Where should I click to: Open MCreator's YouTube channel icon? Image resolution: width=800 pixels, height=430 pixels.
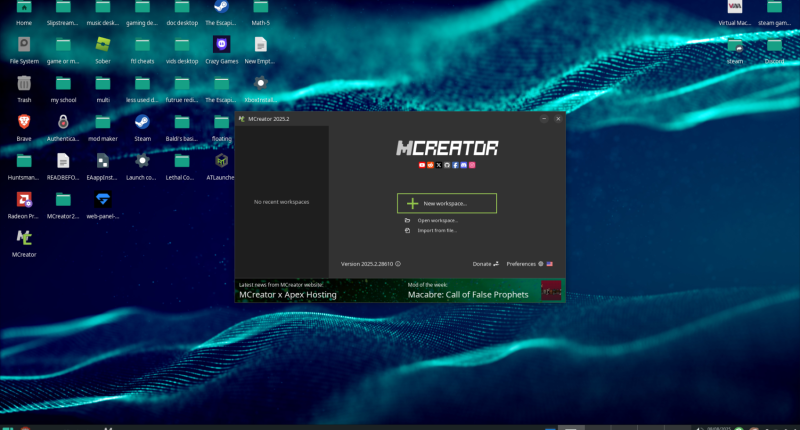tap(422, 165)
